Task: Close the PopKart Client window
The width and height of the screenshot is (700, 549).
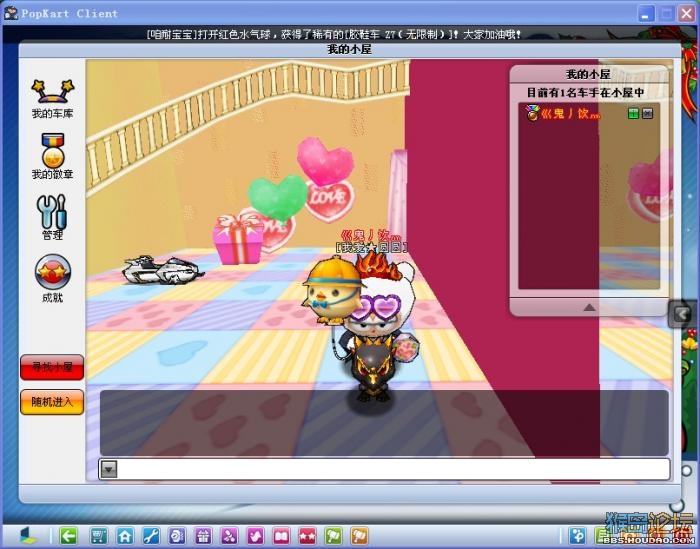Action: tap(687, 14)
